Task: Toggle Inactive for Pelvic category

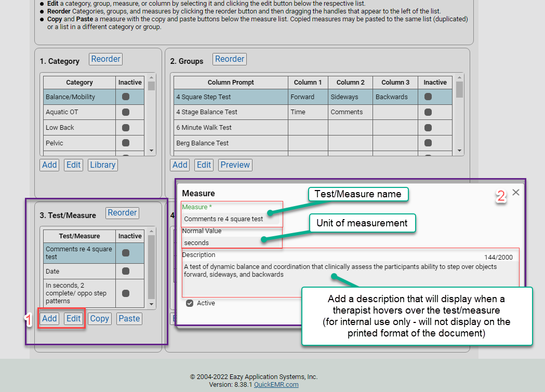Action: pyautogui.click(x=126, y=143)
